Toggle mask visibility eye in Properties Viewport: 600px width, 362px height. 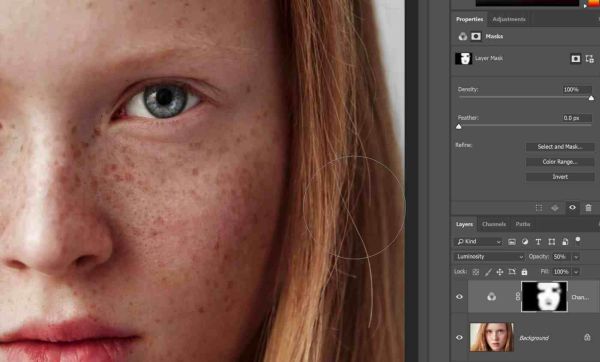click(572, 208)
